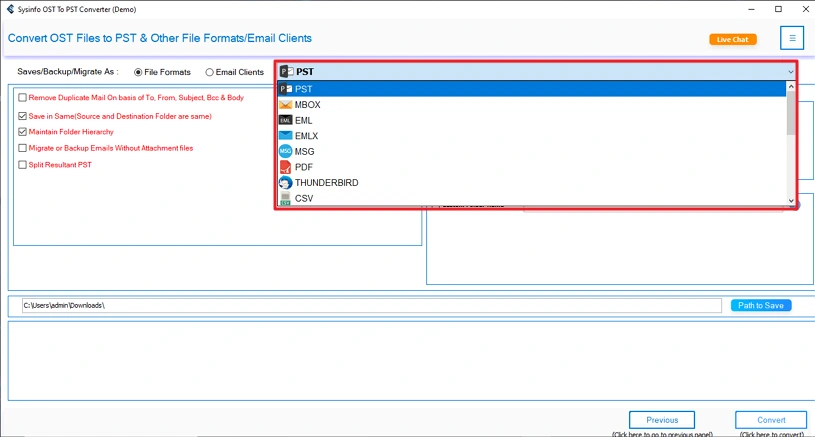Viewport: 815px width, 437px height.
Task: Choose PST from the format list
Action: pos(532,89)
